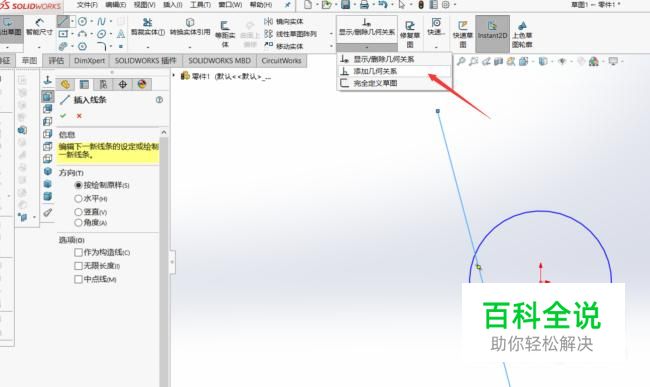The image size is (650, 387).
Task: Click the Repair Sketch (修复草图) icon
Action: [x=410, y=34]
